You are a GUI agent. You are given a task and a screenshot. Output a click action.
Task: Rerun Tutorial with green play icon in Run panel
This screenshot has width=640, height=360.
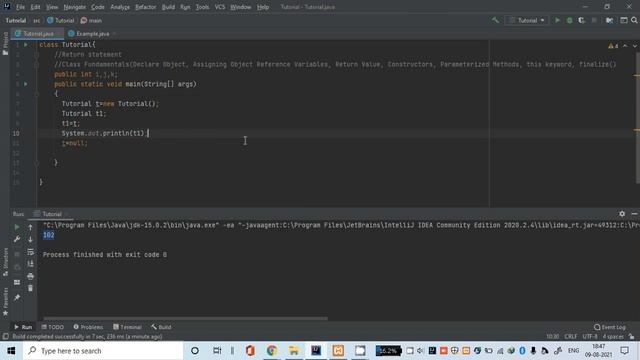[17, 227]
